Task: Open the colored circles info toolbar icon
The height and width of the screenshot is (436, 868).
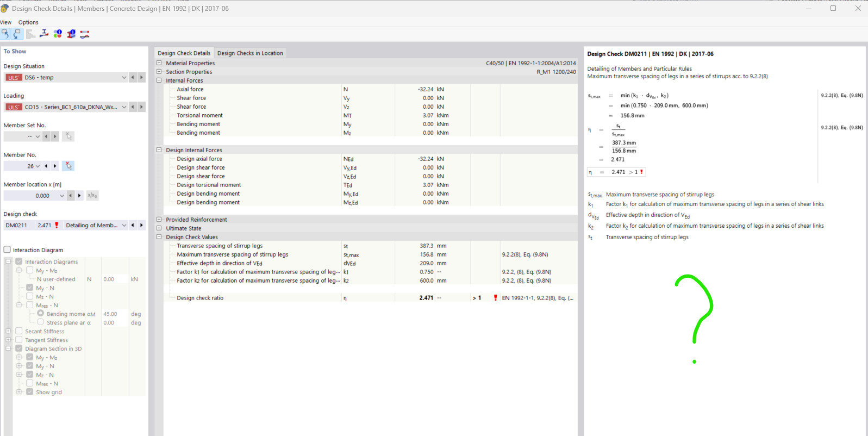Action: coord(58,34)
